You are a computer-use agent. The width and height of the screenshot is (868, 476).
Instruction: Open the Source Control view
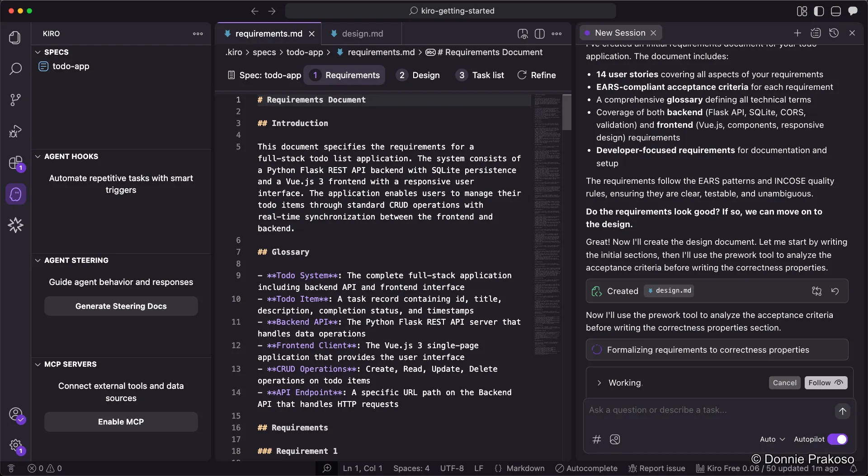[15, 100]
